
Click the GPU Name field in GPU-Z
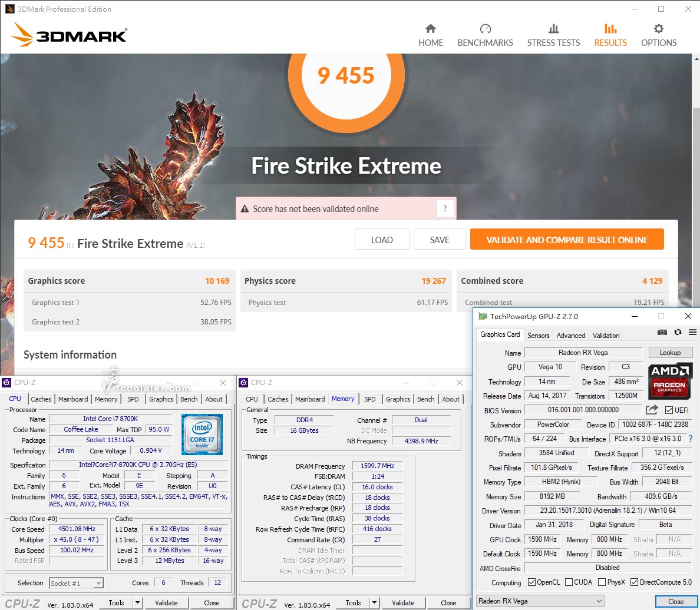[x=583, y=353]
